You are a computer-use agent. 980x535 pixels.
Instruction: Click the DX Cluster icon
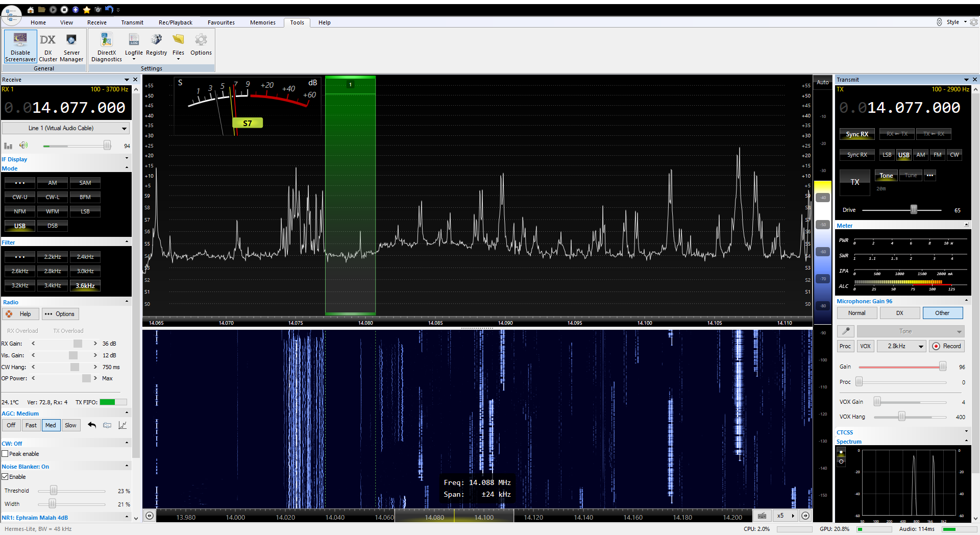point(48,46)
